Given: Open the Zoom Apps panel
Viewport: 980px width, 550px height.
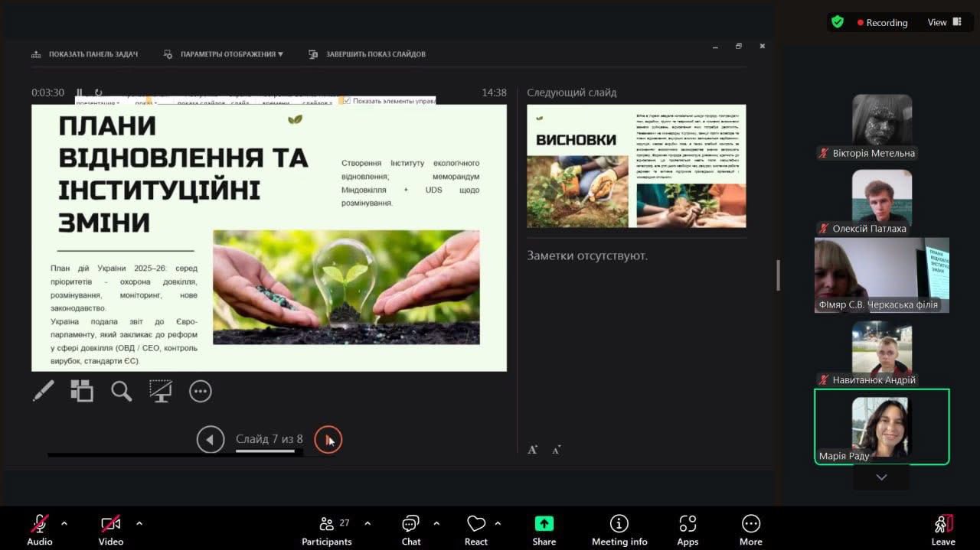Looking at the screenshot, I should [x=688, y=529].
